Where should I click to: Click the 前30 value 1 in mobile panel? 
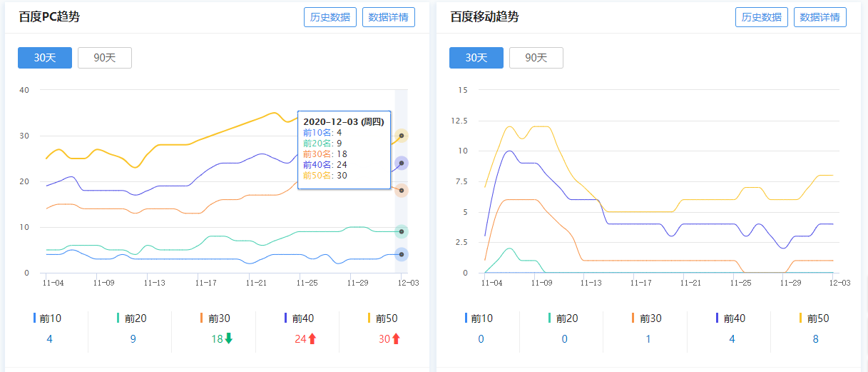(x=648, y=339)
